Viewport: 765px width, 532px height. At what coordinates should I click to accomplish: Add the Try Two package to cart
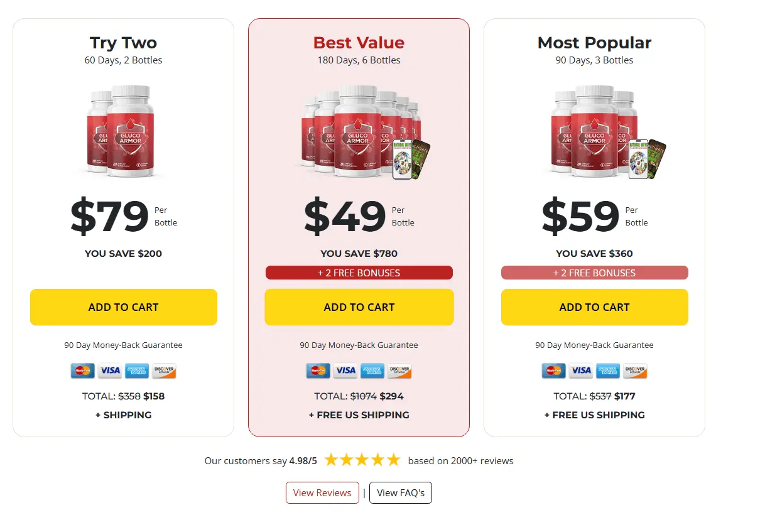click(124, 307)
